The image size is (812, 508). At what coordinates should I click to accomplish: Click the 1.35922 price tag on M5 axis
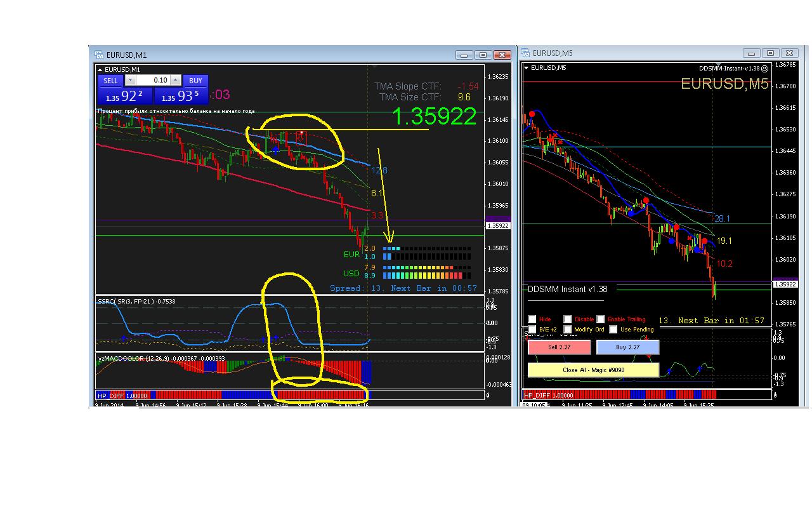[x=787, y=284]
